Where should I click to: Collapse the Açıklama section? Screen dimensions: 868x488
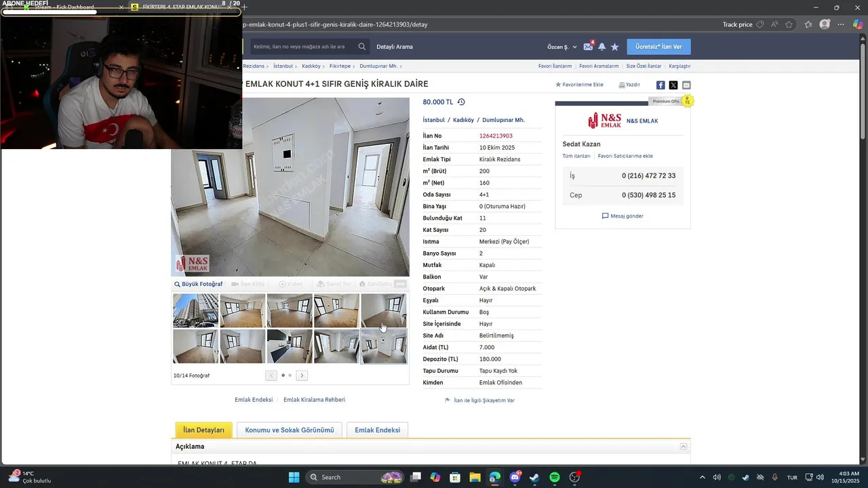[684, 447]
